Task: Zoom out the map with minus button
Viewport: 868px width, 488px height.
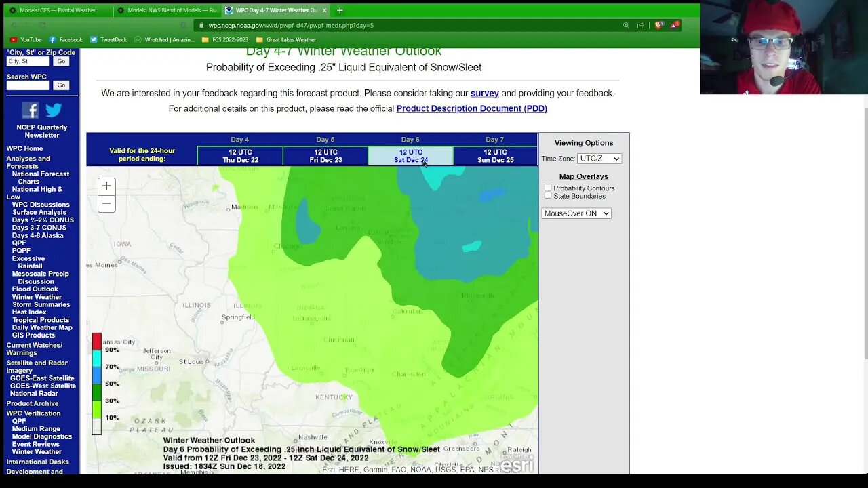Action: (106, 203)
